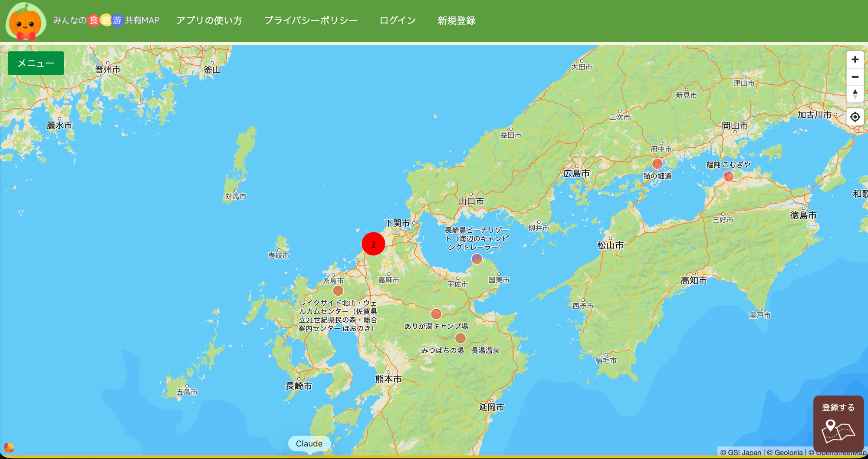Go to ログイン page

point(398,20)
